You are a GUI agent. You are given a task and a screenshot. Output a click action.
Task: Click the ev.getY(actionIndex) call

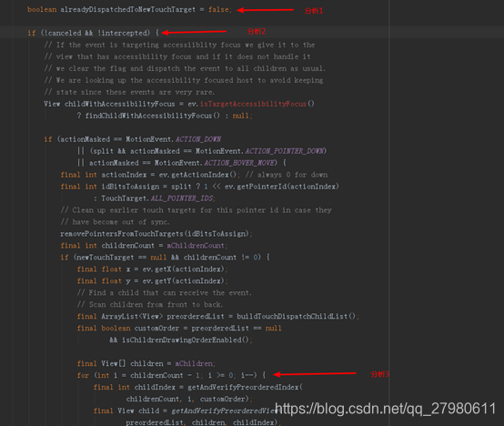[184, 281]
